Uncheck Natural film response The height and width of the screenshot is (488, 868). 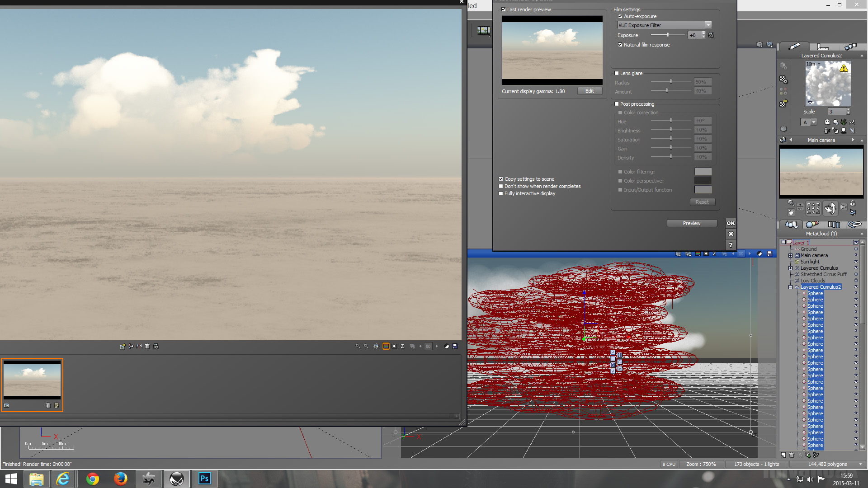coord(620,45)
